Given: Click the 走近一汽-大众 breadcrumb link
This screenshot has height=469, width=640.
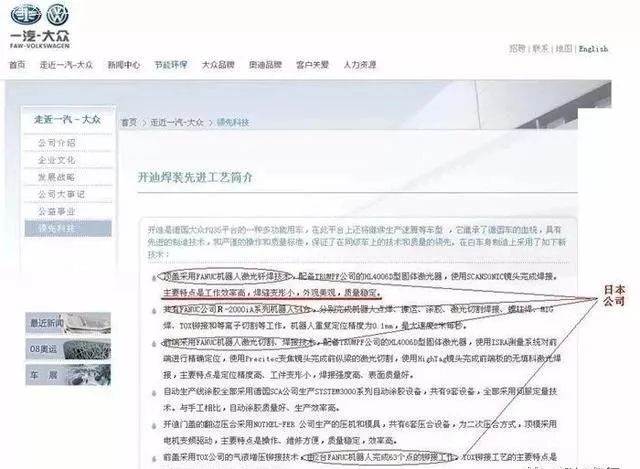Looking at the screenshot, I should (x=177, y=122).
